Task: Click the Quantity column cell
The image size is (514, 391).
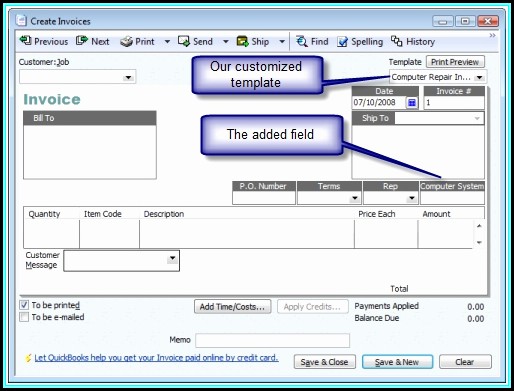Action: point(51,233)
